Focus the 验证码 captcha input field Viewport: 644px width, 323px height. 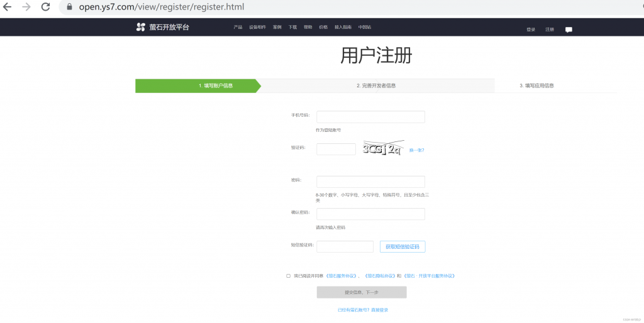pyautogui.click(x=336, y=149)
